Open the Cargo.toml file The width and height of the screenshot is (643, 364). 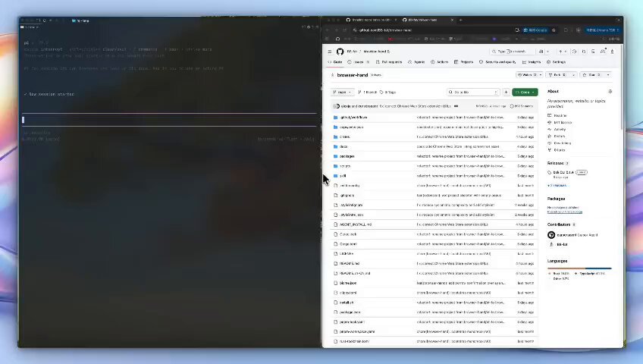tap(348, 244)
